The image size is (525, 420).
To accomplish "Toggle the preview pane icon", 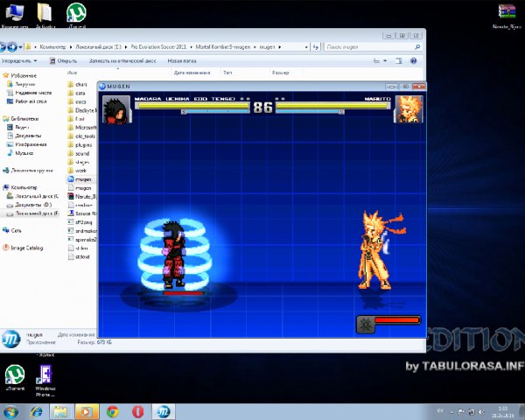I will [x=399, y=61].
